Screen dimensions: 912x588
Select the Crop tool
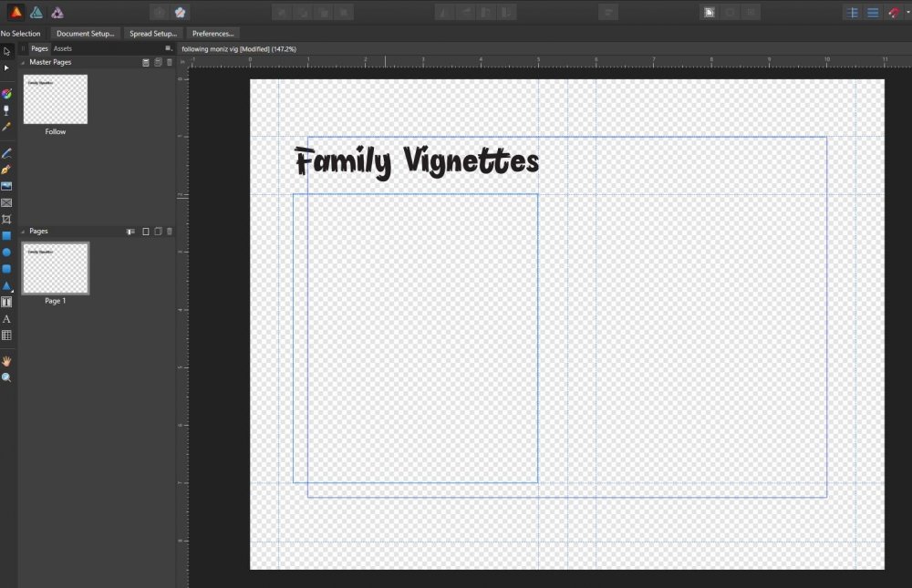click(x=6, y=219)
